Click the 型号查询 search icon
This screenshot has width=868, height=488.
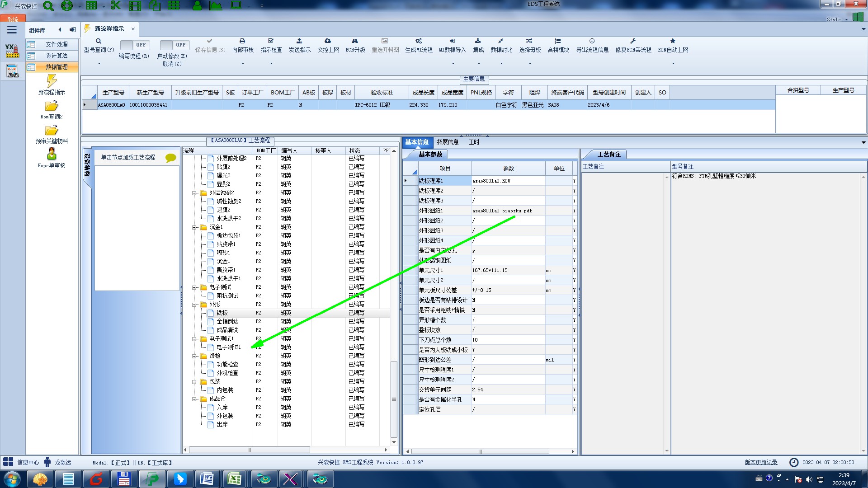click(x=98, y=41)
